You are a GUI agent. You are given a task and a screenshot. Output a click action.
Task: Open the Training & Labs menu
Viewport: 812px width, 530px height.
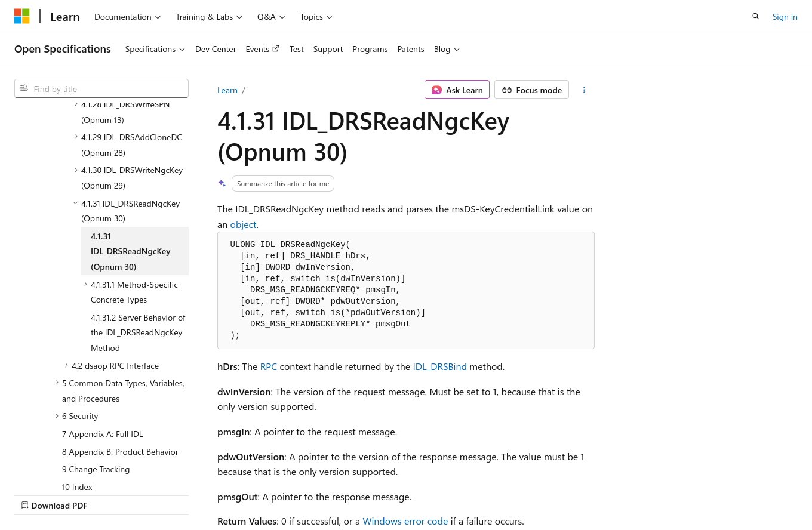click(x=209, y=17)
